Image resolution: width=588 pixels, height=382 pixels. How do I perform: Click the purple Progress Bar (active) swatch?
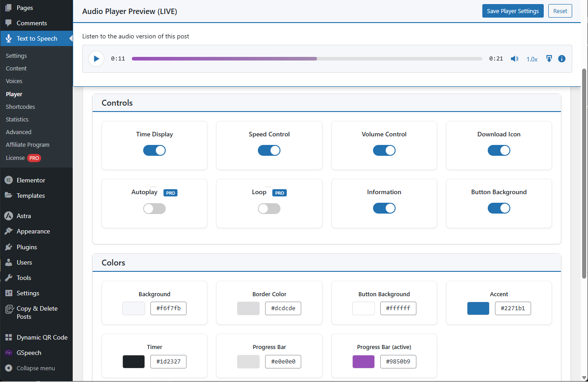pos(364,362)
